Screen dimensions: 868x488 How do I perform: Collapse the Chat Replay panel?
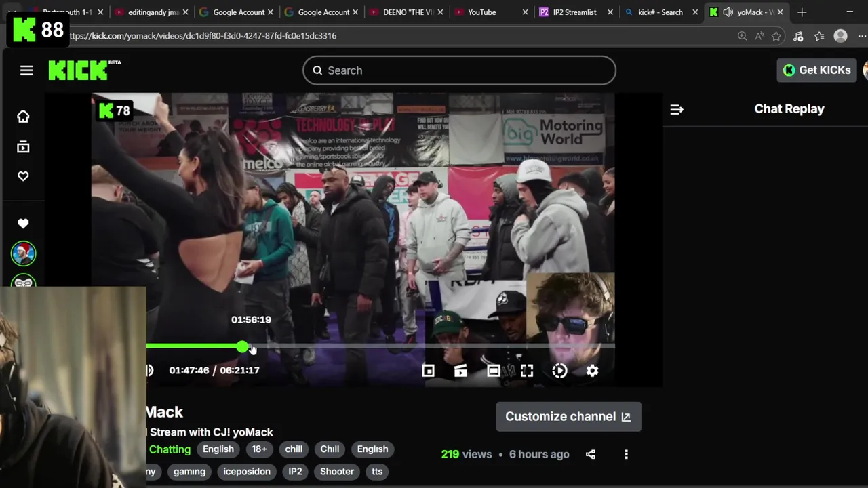[677, 109]
